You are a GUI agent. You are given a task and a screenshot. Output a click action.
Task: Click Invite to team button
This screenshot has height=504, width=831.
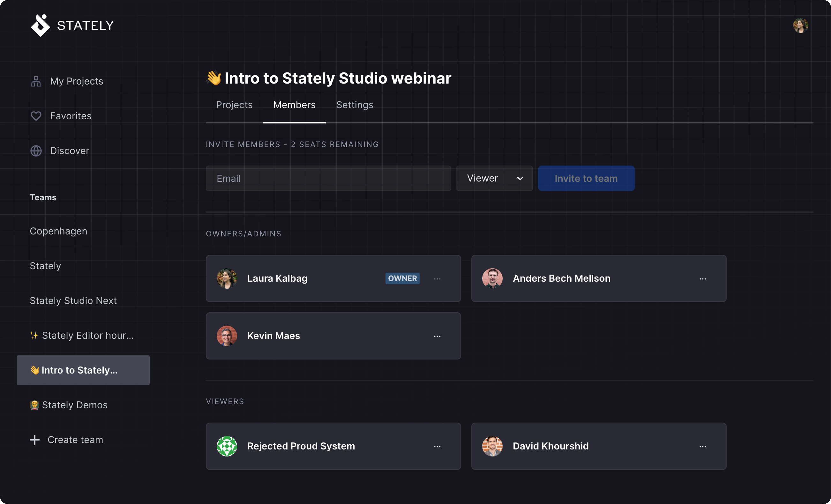coord(587,178)
